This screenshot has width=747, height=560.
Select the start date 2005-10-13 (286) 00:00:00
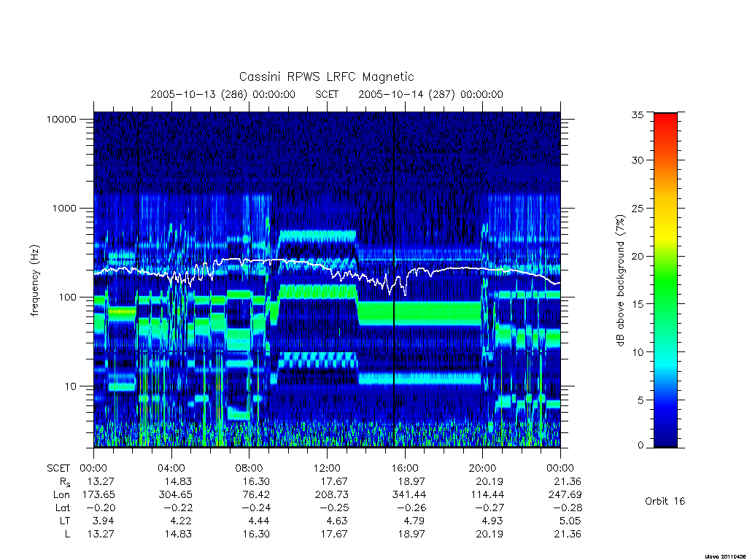[223, 94]
